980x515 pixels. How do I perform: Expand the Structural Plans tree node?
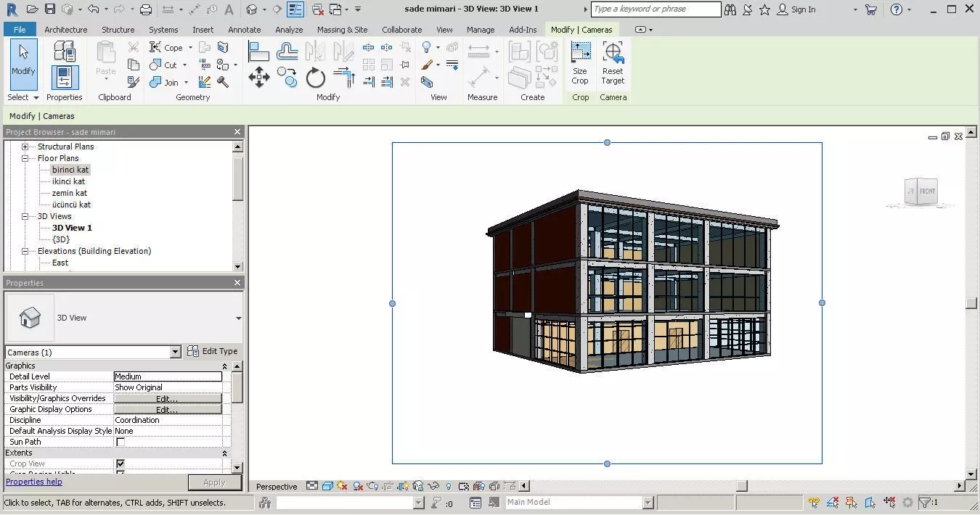25,147
